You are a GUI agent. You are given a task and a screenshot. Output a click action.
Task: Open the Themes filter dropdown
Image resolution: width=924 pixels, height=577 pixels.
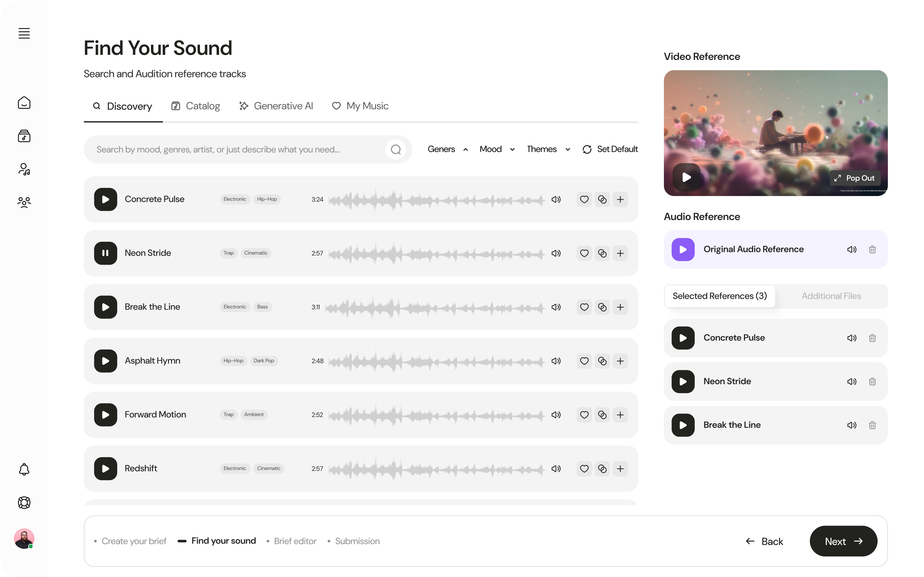pos(548,149)
